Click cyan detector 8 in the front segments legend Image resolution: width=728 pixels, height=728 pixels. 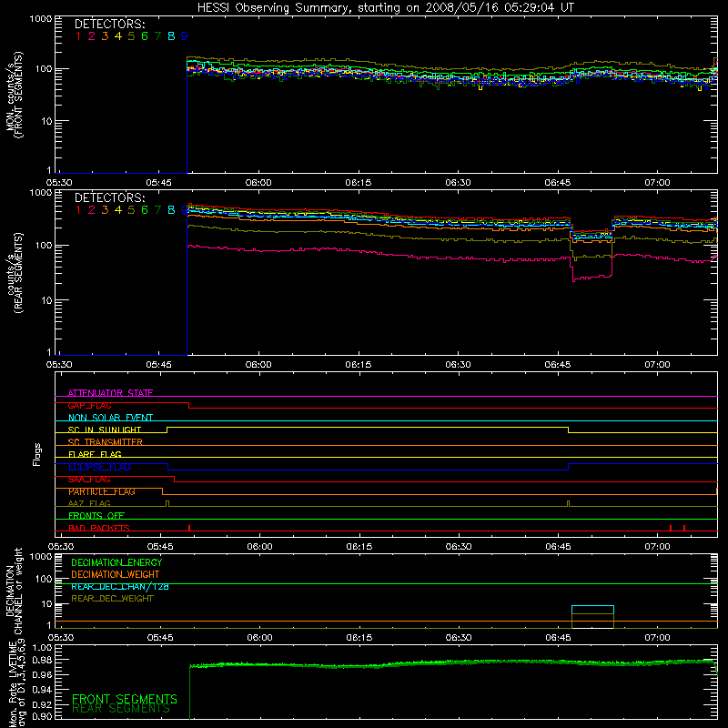171,36
